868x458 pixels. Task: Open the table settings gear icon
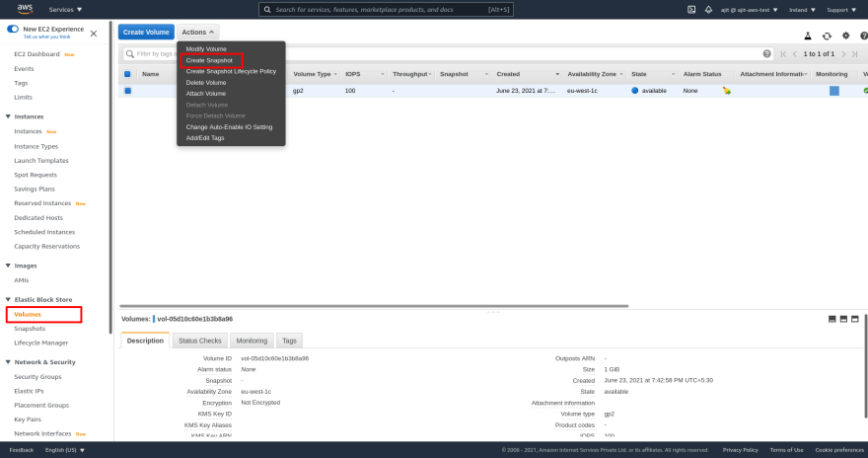tap(846, 36)
